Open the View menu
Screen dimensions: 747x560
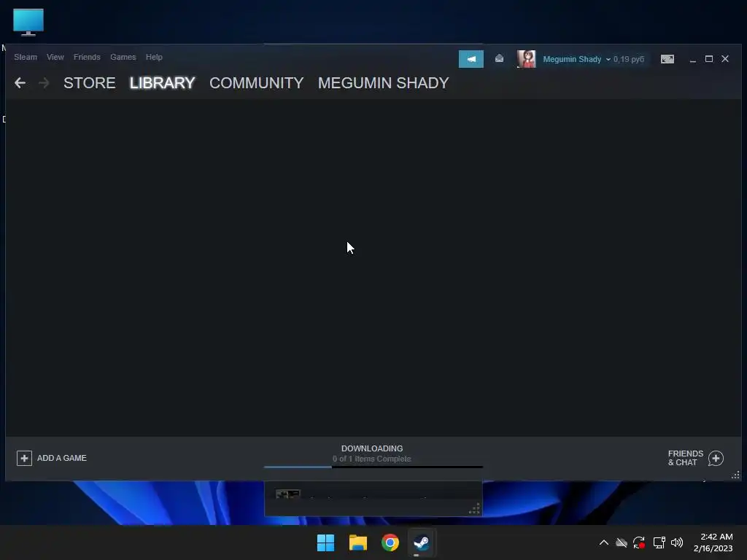(55, 57)
